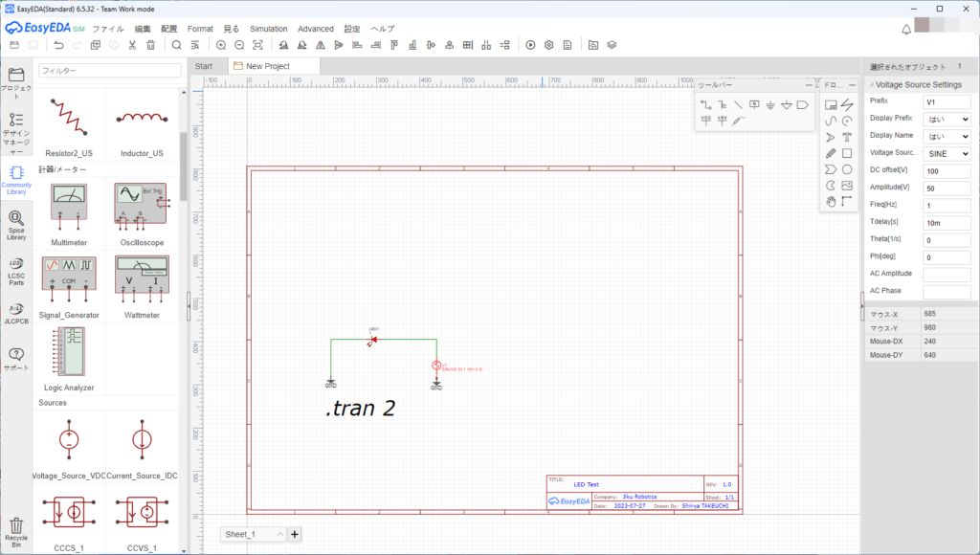Collapse the left library panel handle

pos(189,307)
